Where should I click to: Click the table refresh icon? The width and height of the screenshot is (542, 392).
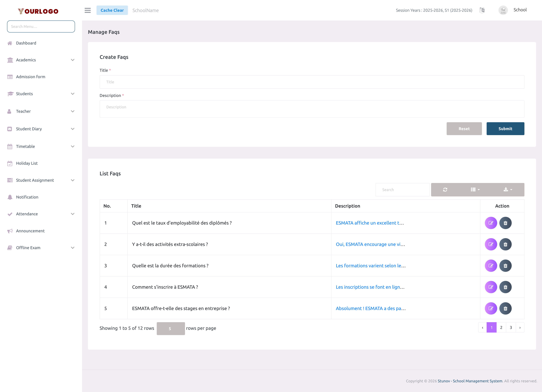[x=445, y=190]
